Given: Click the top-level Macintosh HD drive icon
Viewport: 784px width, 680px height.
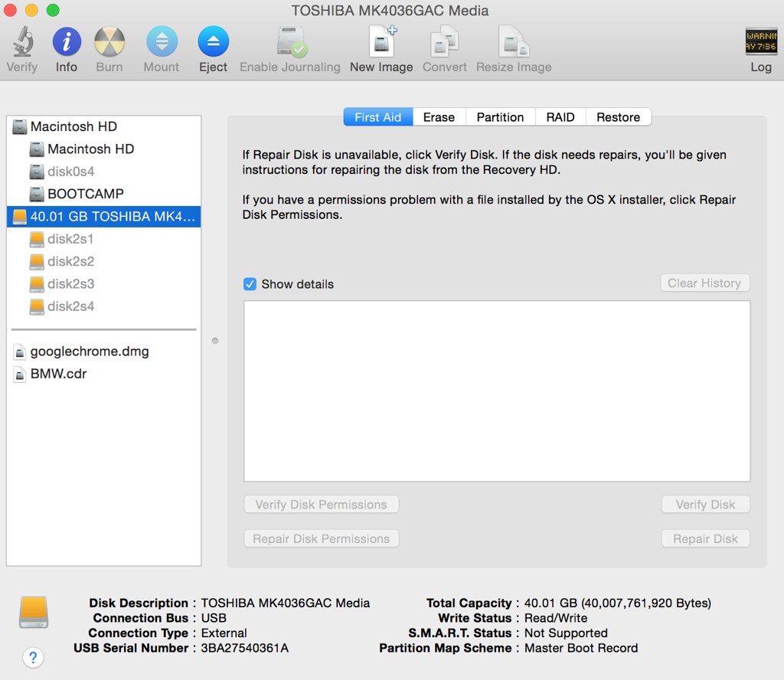Looking at the screenshot, I should (x=19, y=126).
